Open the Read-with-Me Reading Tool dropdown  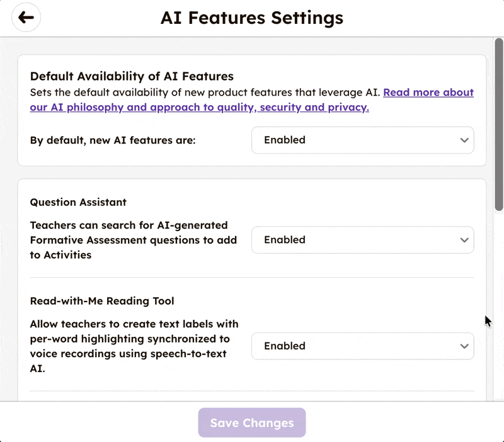pos(363,346)
